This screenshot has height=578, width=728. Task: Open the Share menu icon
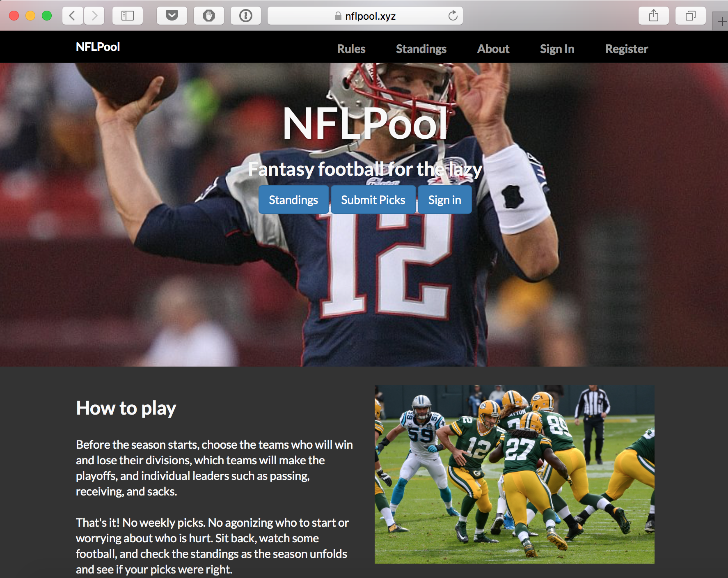pos(653,16)
